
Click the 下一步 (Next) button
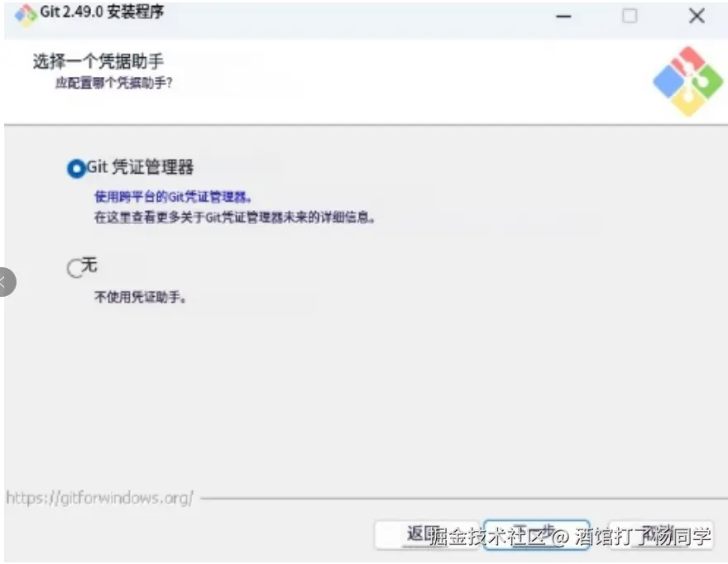pos(536,535)
